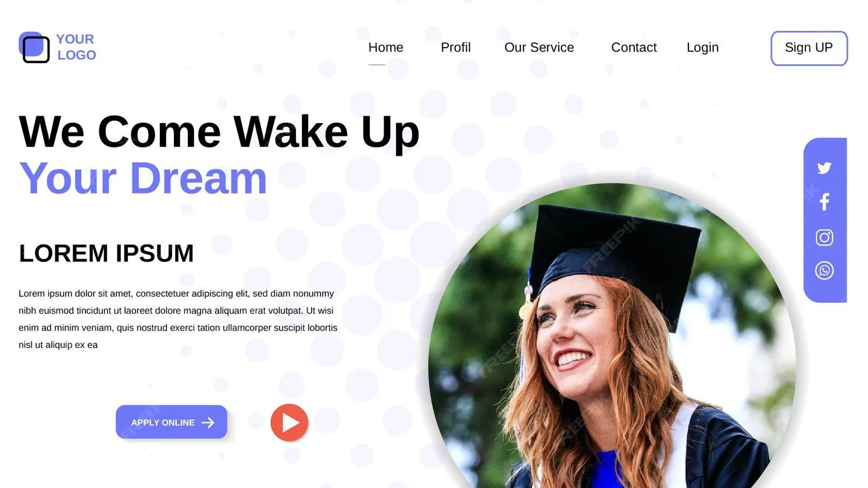Viewport: 868px width, 488px height.
Task: Open the Contact page link
Action: (634, 47)
